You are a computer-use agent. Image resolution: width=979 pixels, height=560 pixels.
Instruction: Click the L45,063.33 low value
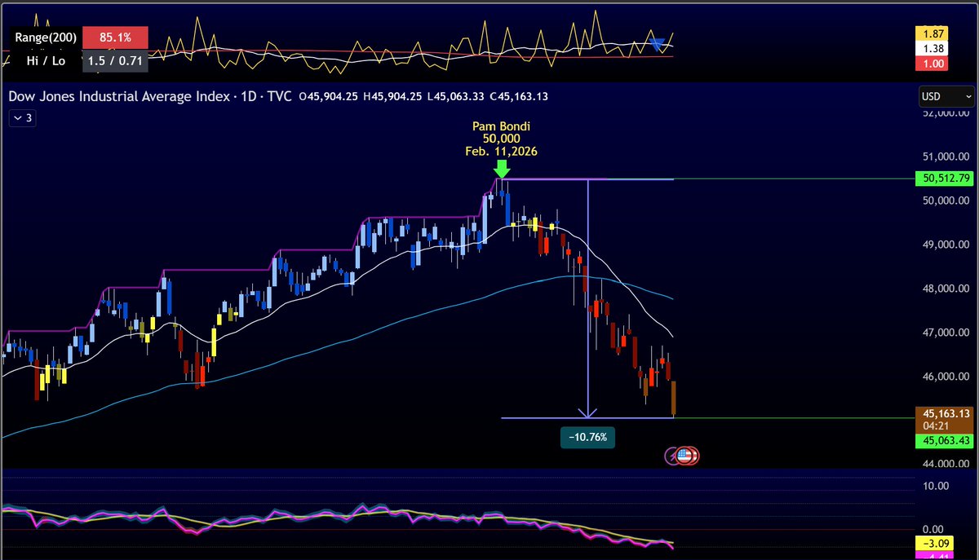(x=454, y=96)
